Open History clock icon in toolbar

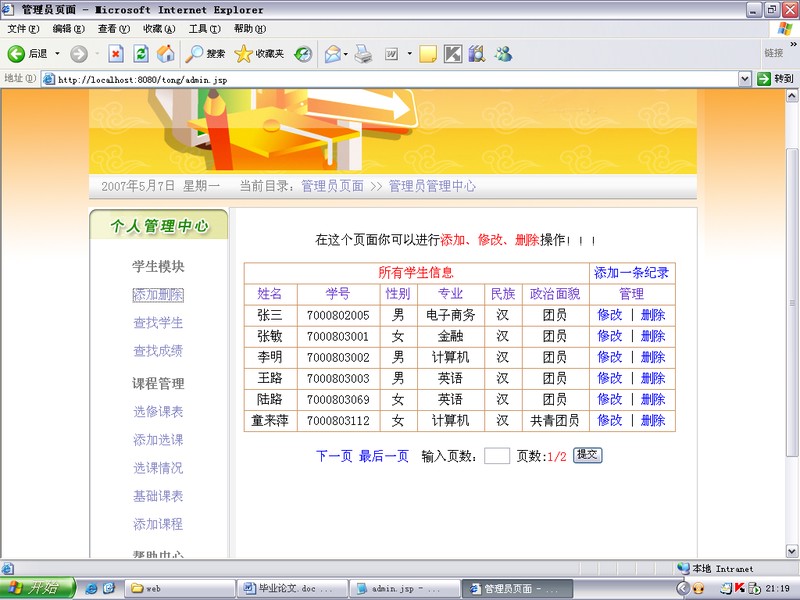coord(304,54)
